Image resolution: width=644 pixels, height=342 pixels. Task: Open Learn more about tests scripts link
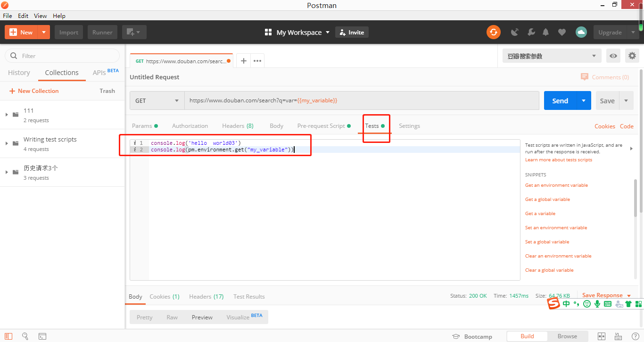click(x=559, y=160)
